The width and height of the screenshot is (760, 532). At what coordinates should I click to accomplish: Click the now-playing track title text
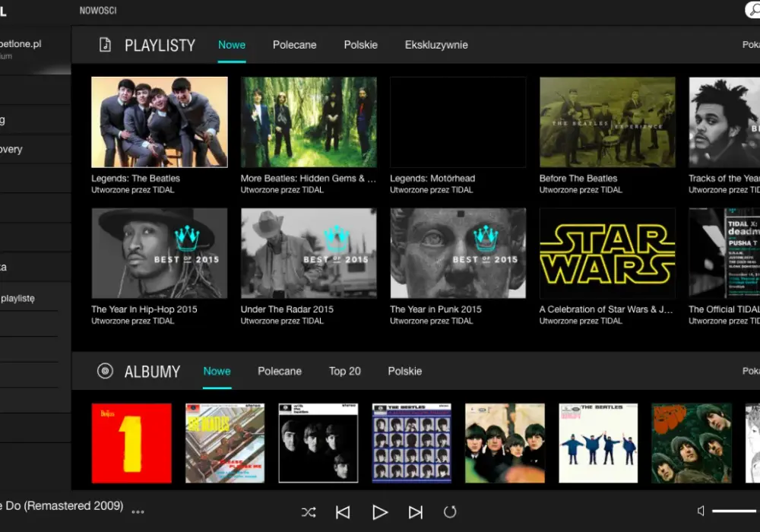tap(62, 506)
